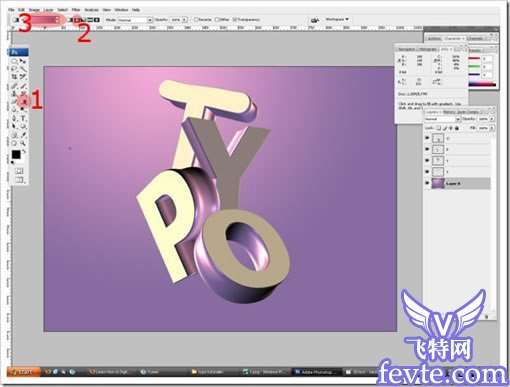510x387 pixels.
Task: Toggle the Transparency checkbox
Action: [x=235, y=20]
